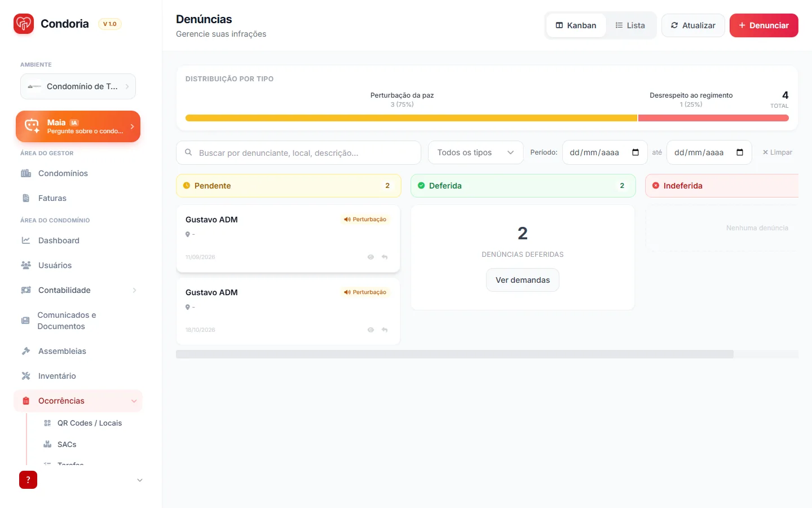Image resolution: width=812 pixels, height=508 pixels.
Task: Click the reply arrow on the 11/09/2026 card
Action: [385, 257]
